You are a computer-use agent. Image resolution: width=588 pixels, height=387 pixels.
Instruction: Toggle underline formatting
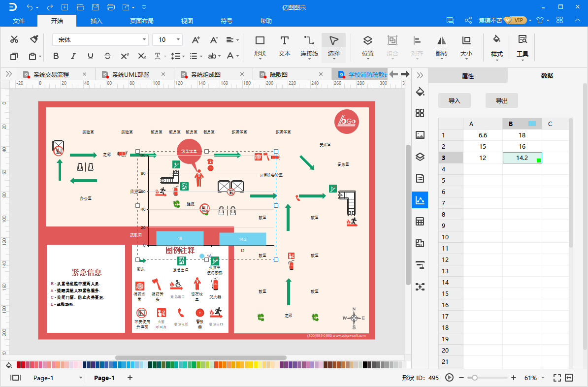pos(91,56)
